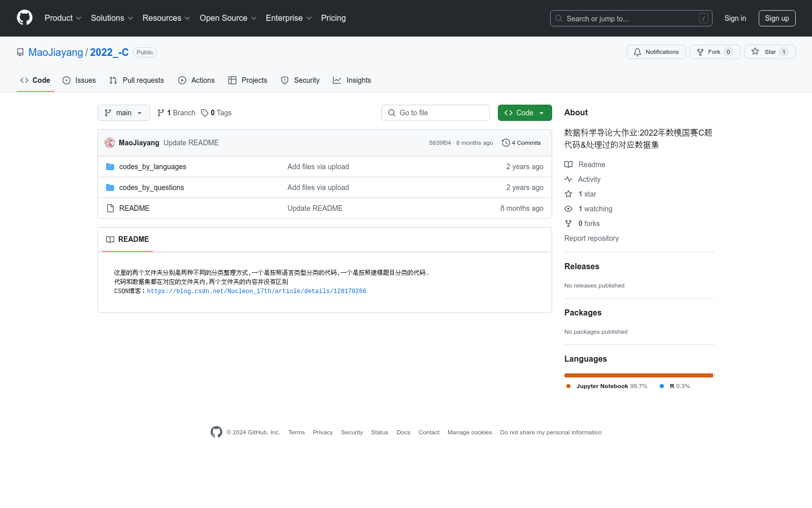Image resolution: width=812 pixels, height=508 pixels.
Task: Click the search magnifier icon in header
Action: click(559, 18)
